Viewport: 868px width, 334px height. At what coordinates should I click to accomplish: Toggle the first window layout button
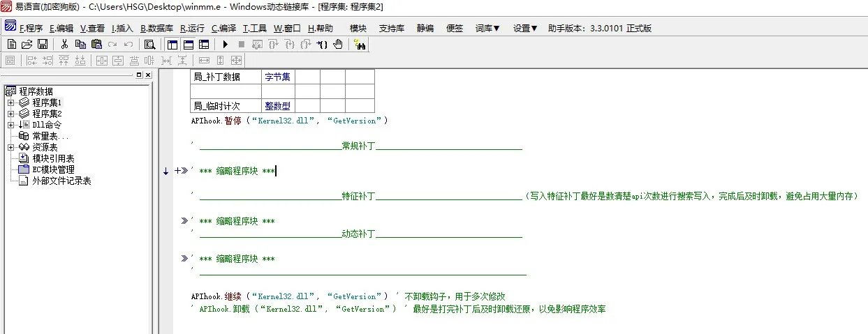pos(172,45)
